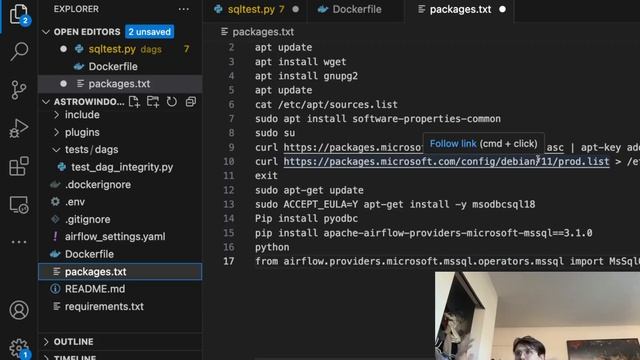Screen dimensions: 640x360
Task: Click unsaved dot beside sqltest.py in Open Editors
Action: 63,49
